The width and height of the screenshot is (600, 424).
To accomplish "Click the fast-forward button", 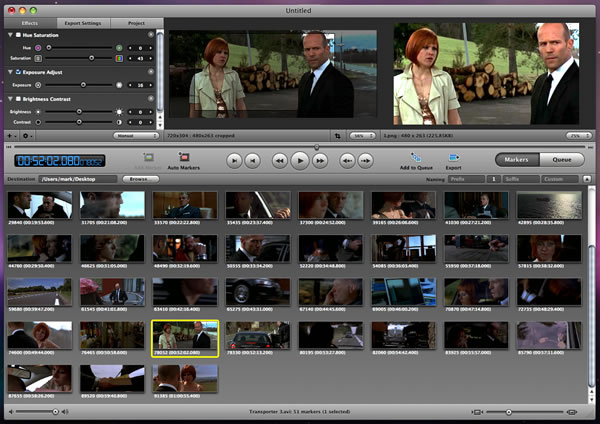I will point(320,161).
